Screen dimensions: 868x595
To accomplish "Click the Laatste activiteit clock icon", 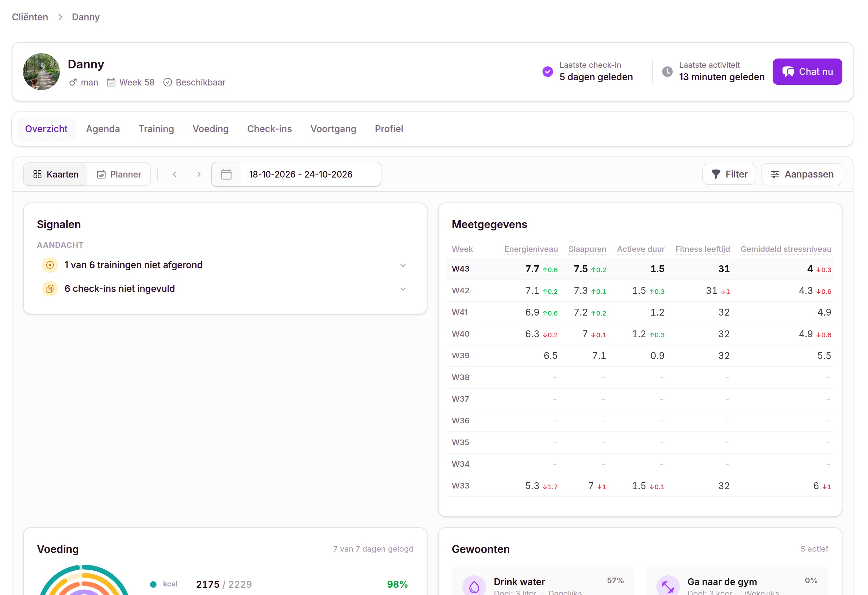I will [x=667, y=71].
